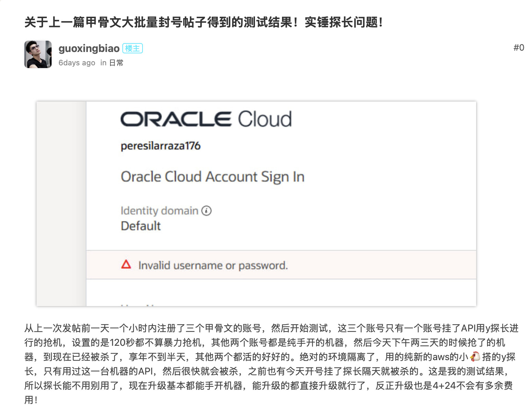The height and width of the screenshot is (420, 525).
Task: Click the post title about 甲骨文
Action: 204,22
